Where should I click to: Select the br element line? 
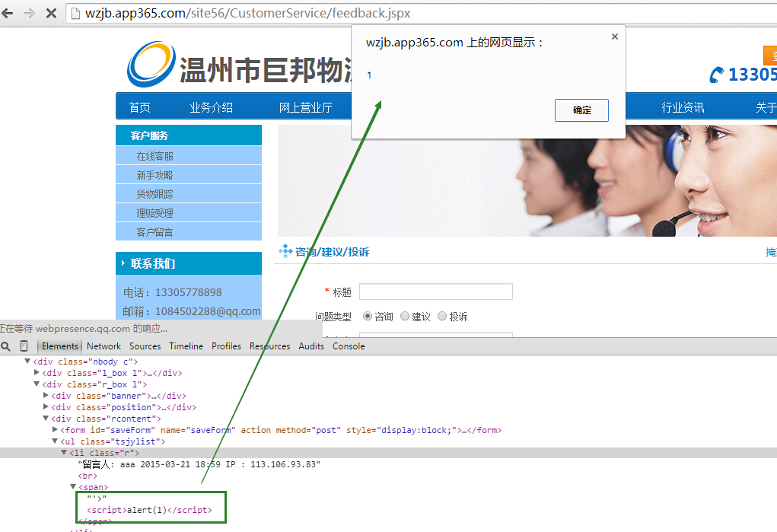click(x=87, y=476)
